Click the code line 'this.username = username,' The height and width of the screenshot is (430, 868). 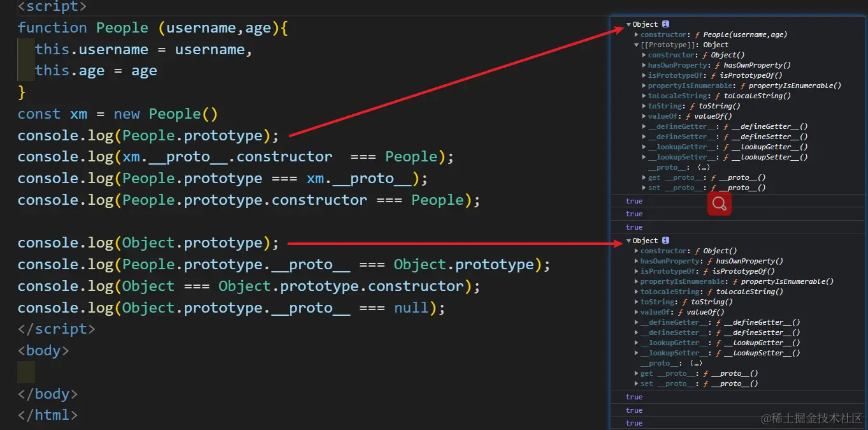144,50
